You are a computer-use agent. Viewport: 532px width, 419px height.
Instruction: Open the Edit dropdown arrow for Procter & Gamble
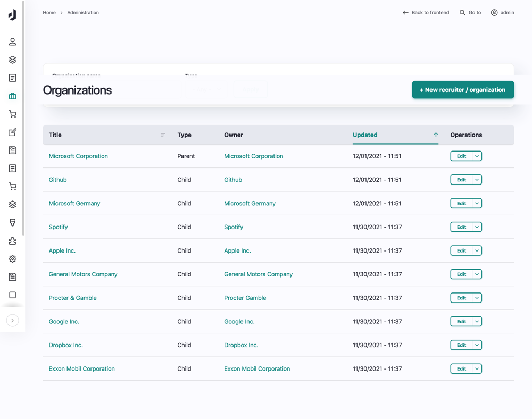click(477, 298)
